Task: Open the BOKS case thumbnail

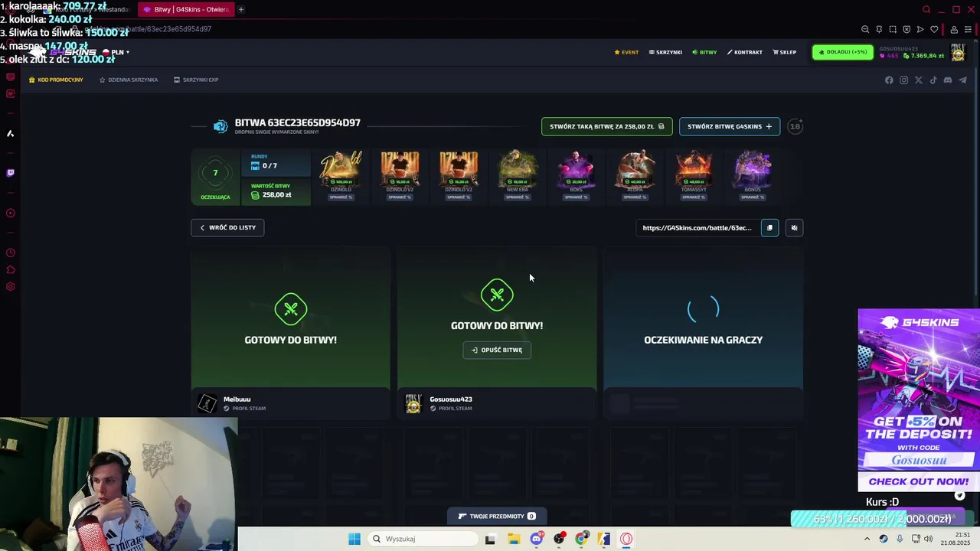Action: point(576,169)
